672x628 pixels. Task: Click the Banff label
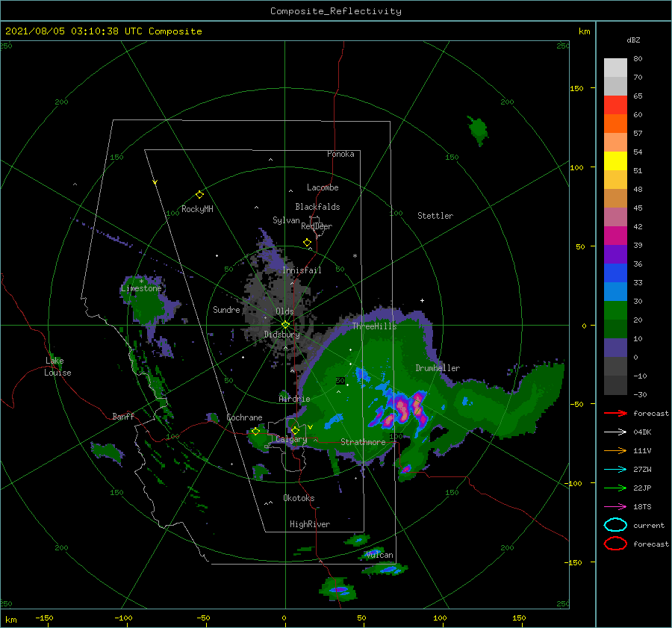pyautogui.click(x=123, y=416)
